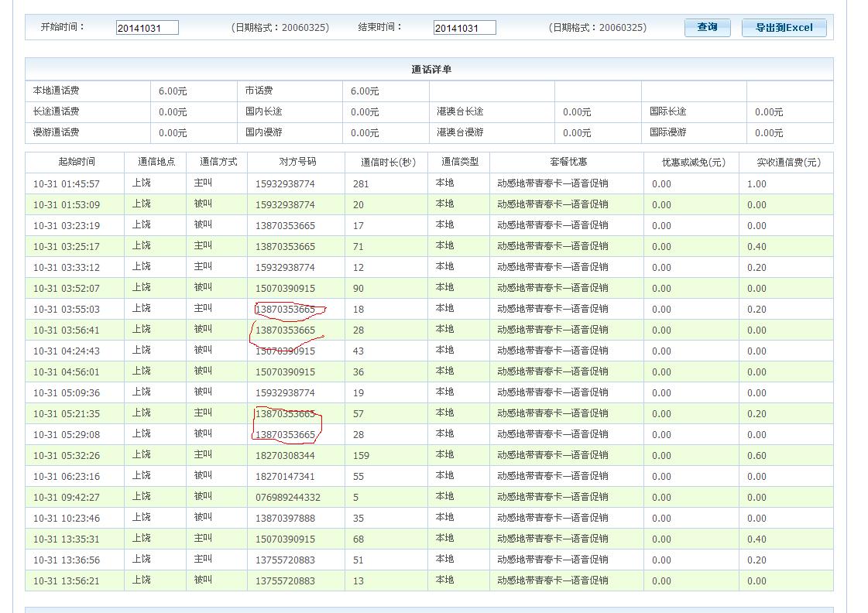The width and height of the screenshot is (868, 613).
Task: Click the 通话详单 section title
Action: [x=431, y=70]
